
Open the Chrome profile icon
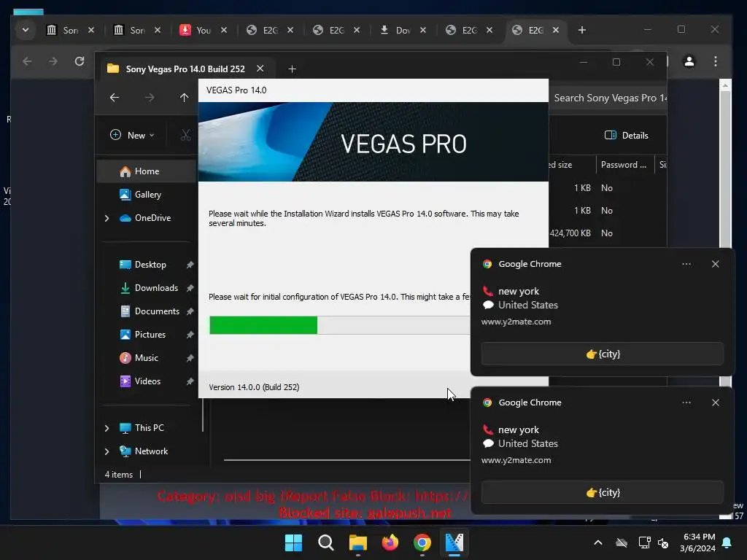[689, 61]
